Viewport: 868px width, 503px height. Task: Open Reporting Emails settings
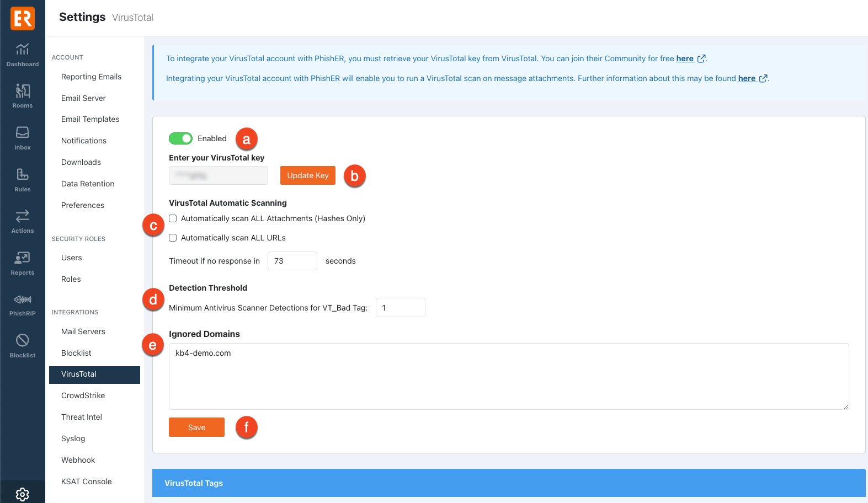click(91, 77)
